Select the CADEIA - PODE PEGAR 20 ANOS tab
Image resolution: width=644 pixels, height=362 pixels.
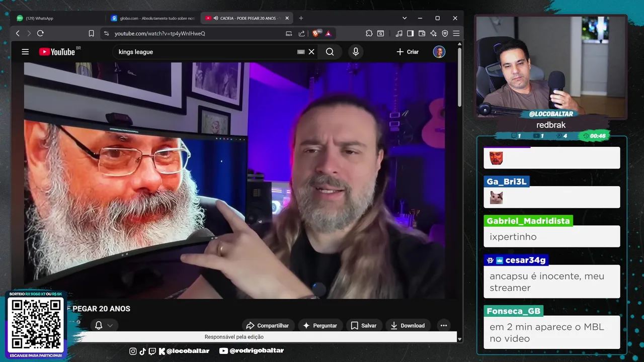pyautogui.click(x=247, y=18)
